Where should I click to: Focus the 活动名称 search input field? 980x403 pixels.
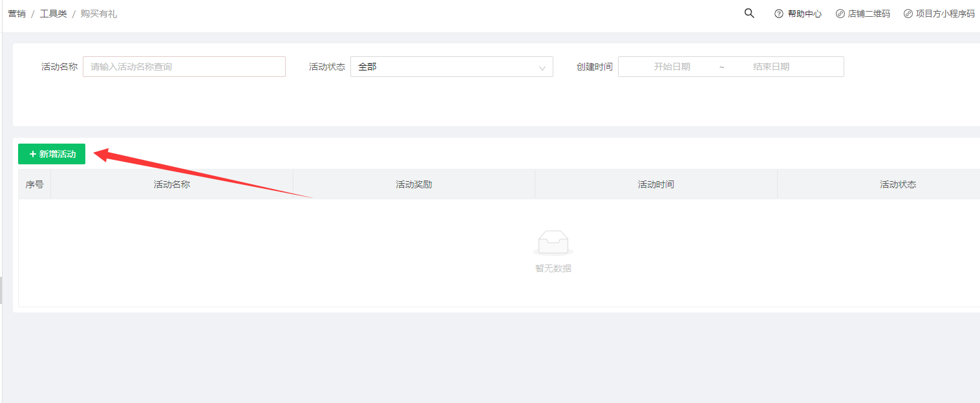click(184, 67)
